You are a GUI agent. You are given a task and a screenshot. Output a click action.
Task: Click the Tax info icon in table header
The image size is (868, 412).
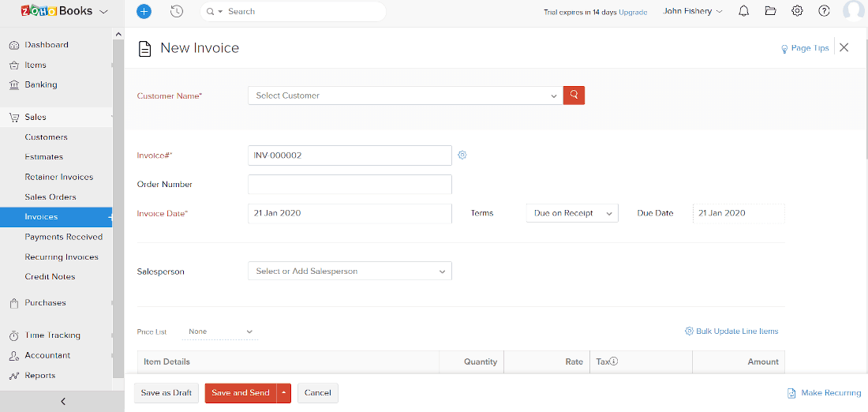tap(614, 361)
